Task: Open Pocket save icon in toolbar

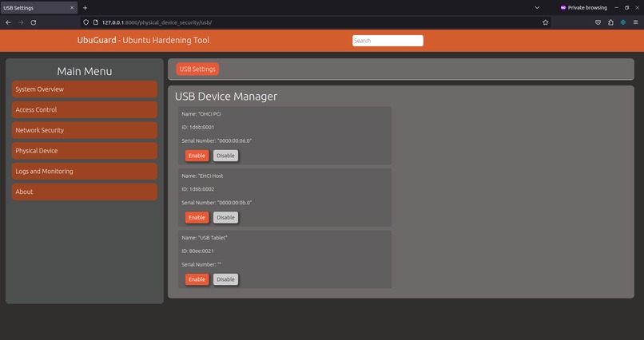Action: [598, 22]
